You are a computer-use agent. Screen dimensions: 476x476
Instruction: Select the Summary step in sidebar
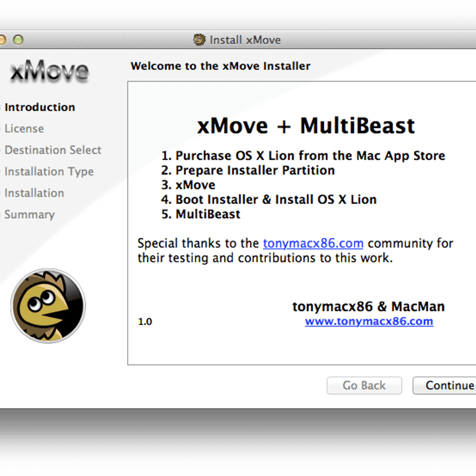(29, 214)
